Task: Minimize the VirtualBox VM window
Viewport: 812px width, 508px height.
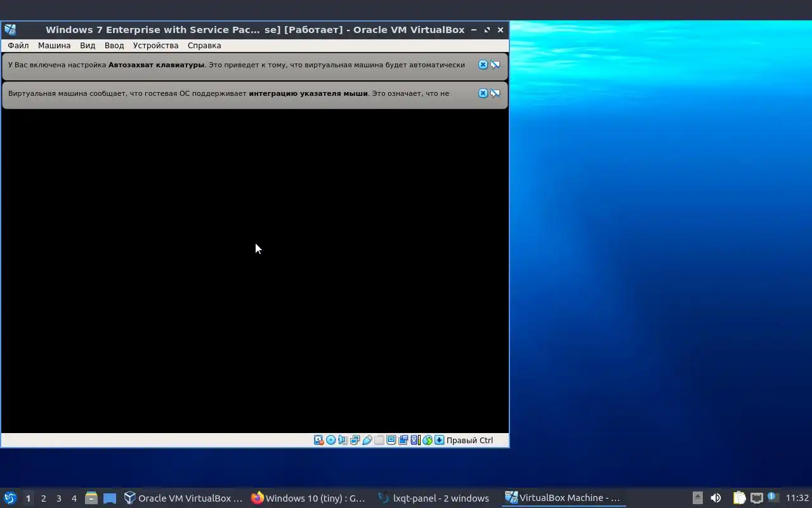Action: [x=474, y=30]
